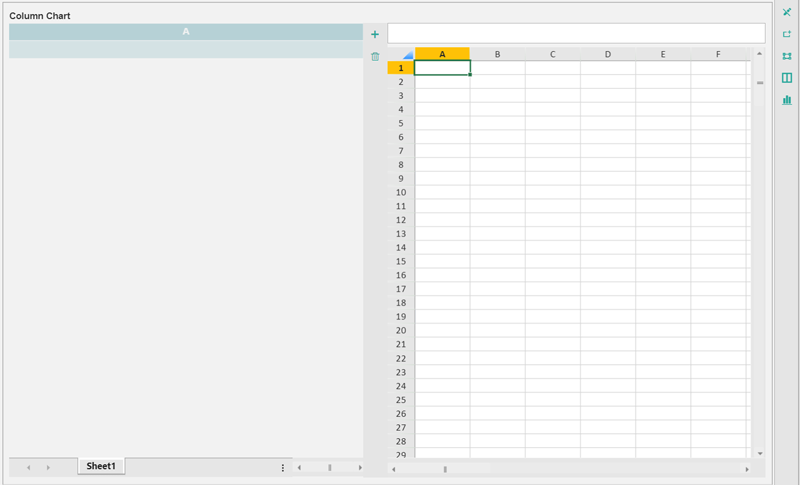The width and height of the screenshot is (800, 485).
Task: Click the teal column A header in left panel
Action: (186, 32)
